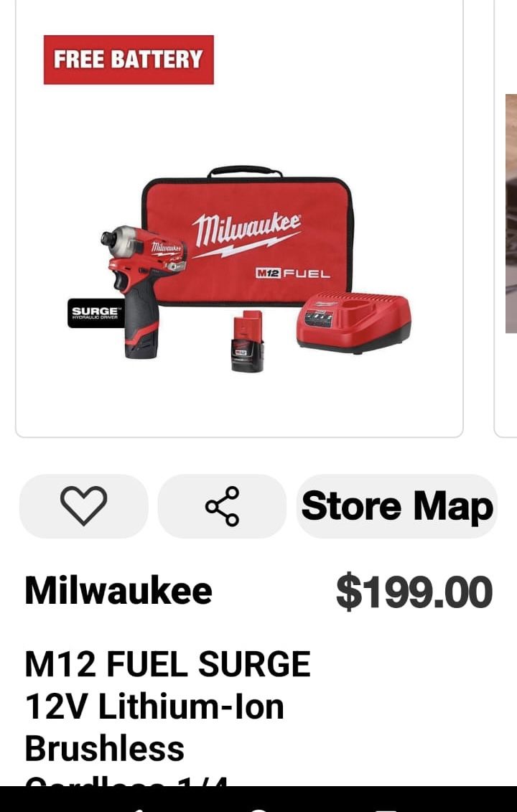
Task: Tap the Android back navigation button
Action: coord(136,808)
